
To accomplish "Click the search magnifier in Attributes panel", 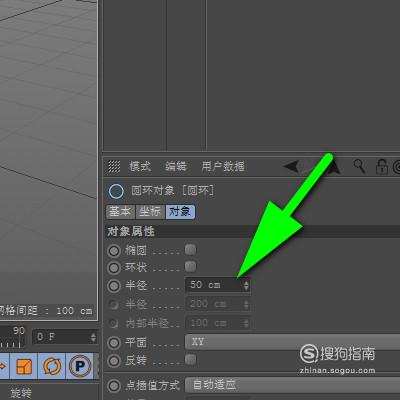I will pos(359,166).
